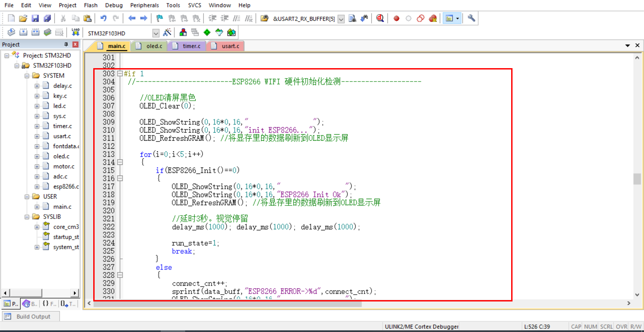This screenshot has height=332, width=644.
Task: Open the window layout dropdown arrow
Action: (x=458, y=18)
